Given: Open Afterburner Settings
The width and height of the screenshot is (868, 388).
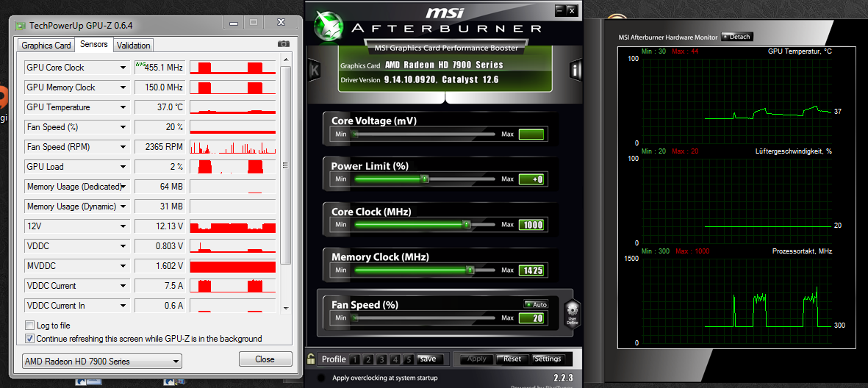Looking at the screenshot, I should pos(548,359).
